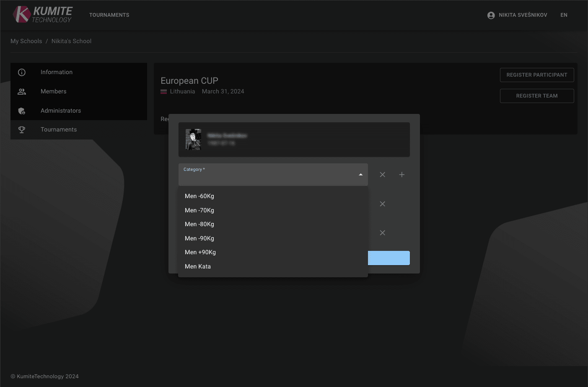
Task: Select the Members people icon
Action: click(22, 91)
